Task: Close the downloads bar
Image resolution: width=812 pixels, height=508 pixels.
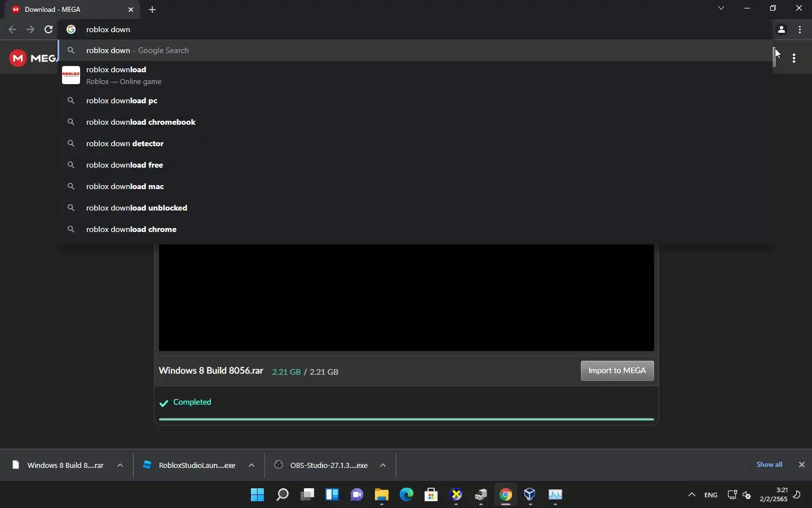Action: tap(802, 465)
